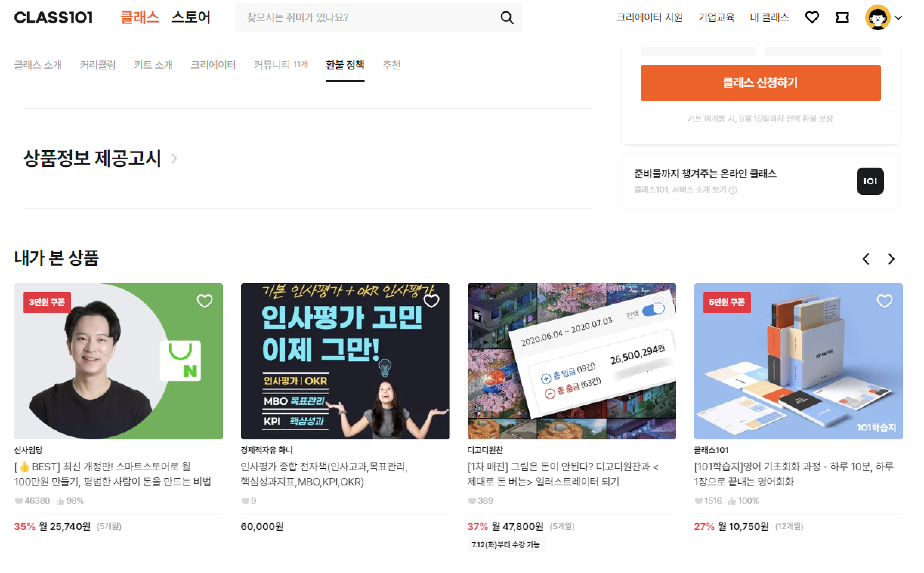Select the 스토어 top navigation
924x573 pixels.
point(191,17)
